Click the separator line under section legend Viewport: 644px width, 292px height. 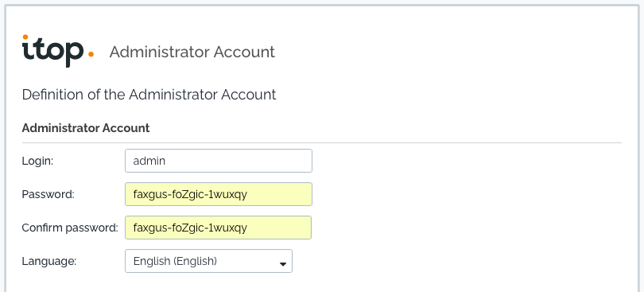[322, 142]
